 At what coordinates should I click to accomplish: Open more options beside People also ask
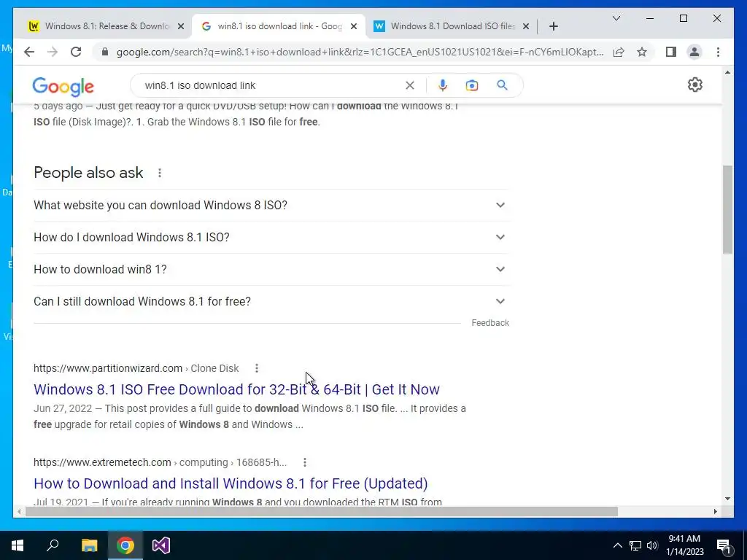[x=160, y=173]
